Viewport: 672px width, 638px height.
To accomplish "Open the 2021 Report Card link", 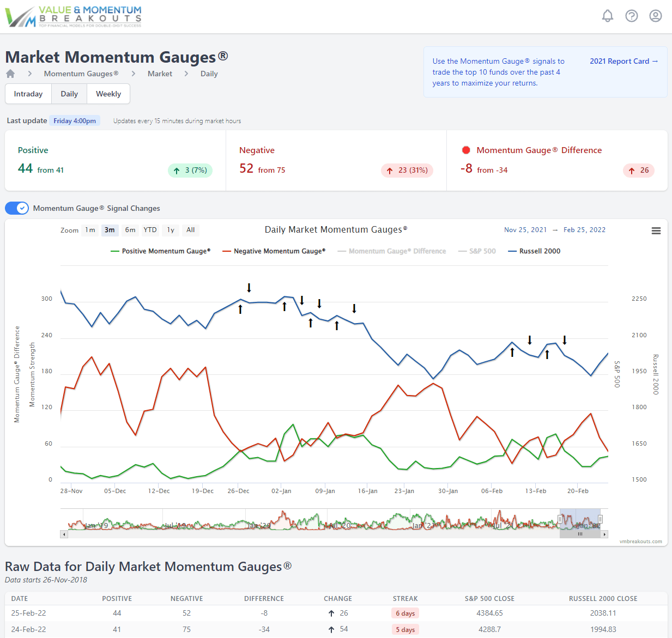I will (623, 61).
